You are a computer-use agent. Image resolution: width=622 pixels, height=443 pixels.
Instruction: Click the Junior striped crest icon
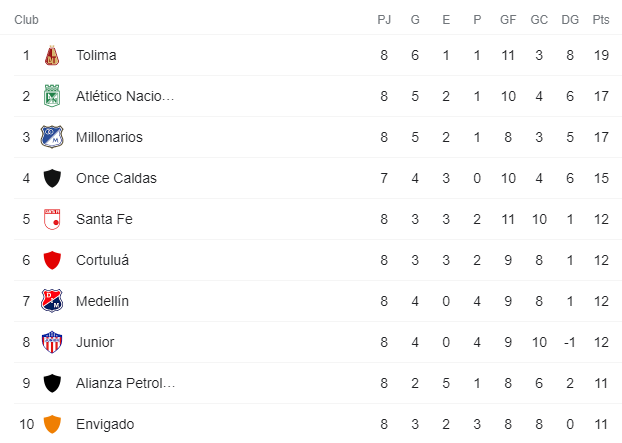click(52, 342)
